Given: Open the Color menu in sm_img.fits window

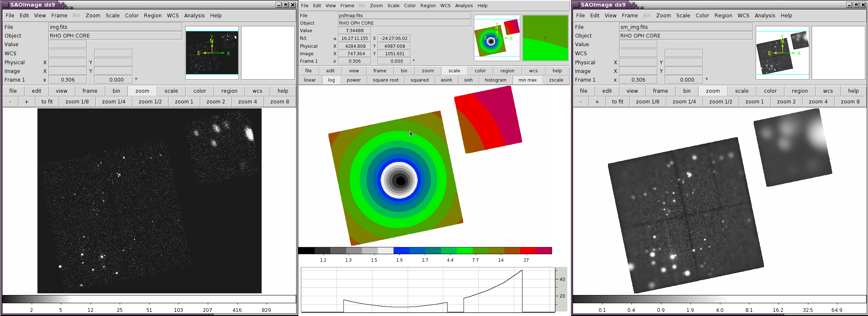Looking at the screenshot, I should click(702, 16).
